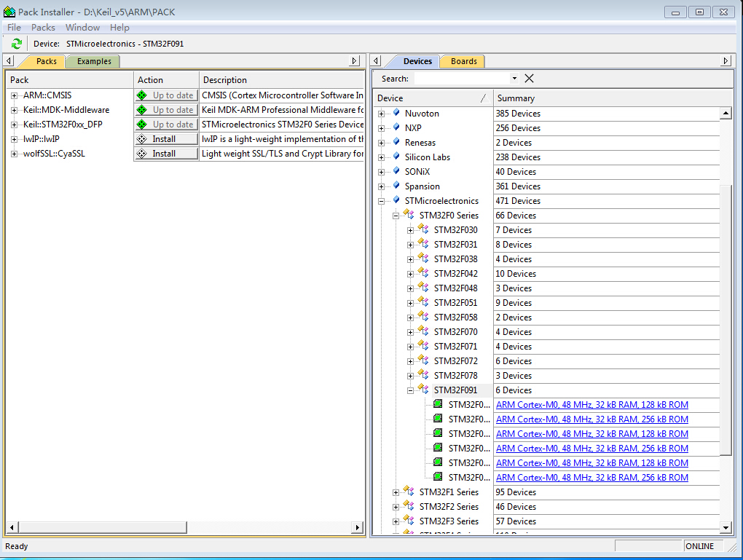Image resolution: width=743 pixels, height=560 pixels.
Task: Select the STM32F048 tree row
Action: pos(455,288)
